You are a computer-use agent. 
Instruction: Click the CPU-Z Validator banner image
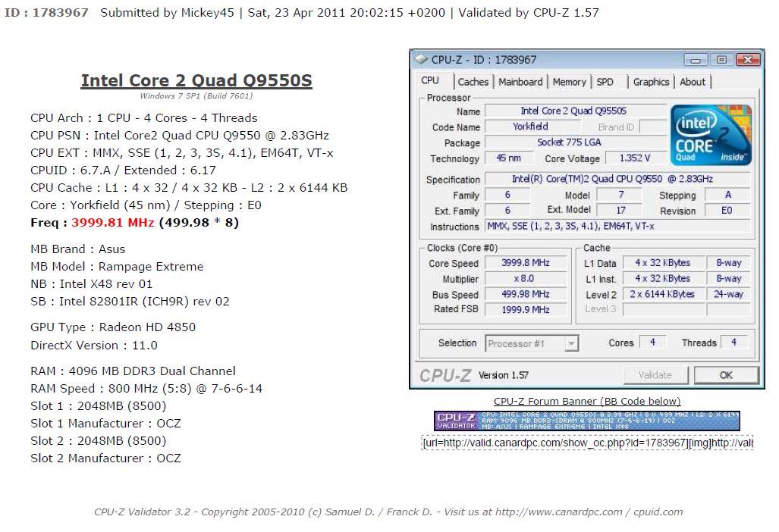coord(587,421)
